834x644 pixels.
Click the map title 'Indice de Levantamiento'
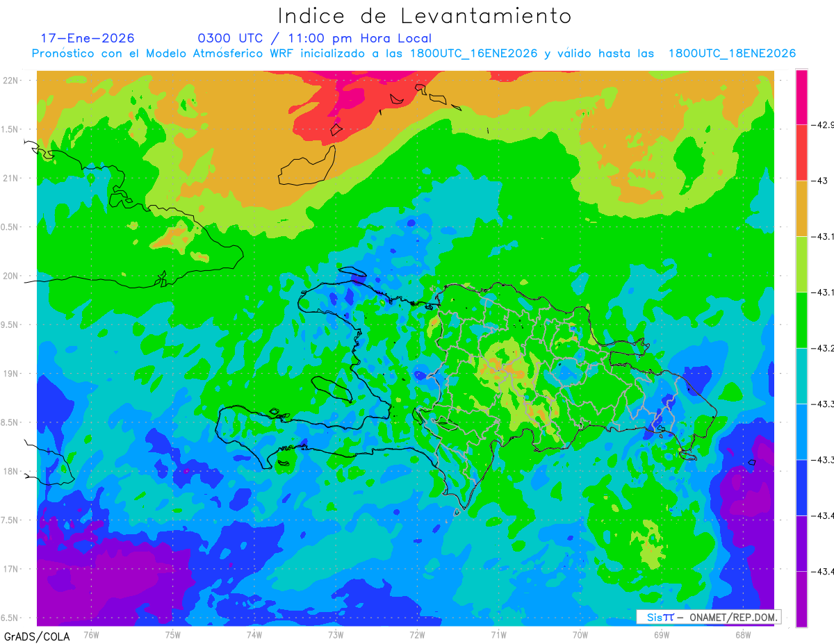[425, 16]
